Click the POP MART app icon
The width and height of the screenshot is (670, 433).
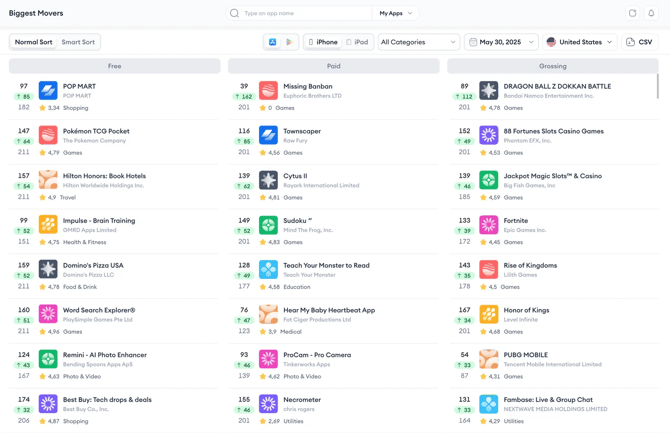pos(48,91)
